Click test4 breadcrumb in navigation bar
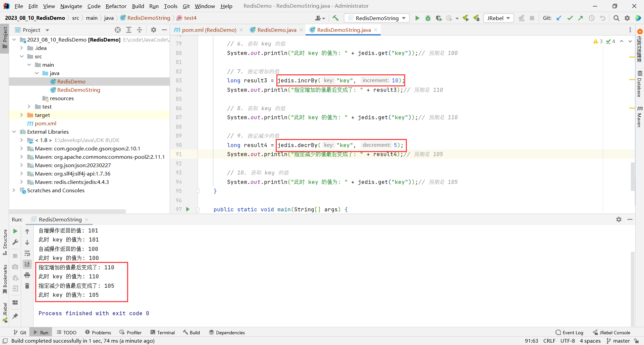Image resolution: width=644 pixels, height=345 pixels. (186, 18)
